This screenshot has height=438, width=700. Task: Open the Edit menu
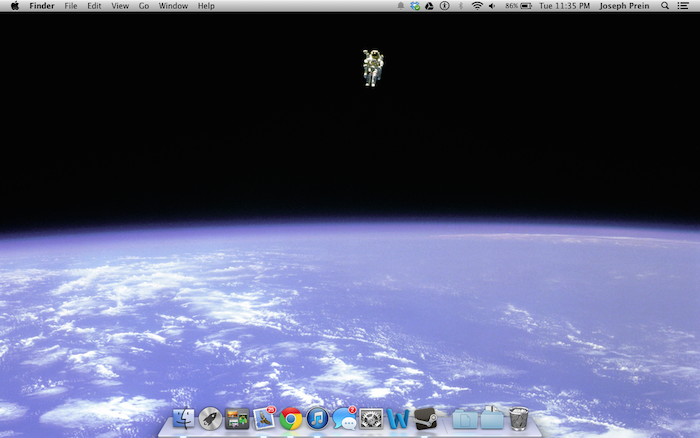click(x=94, y=6)
